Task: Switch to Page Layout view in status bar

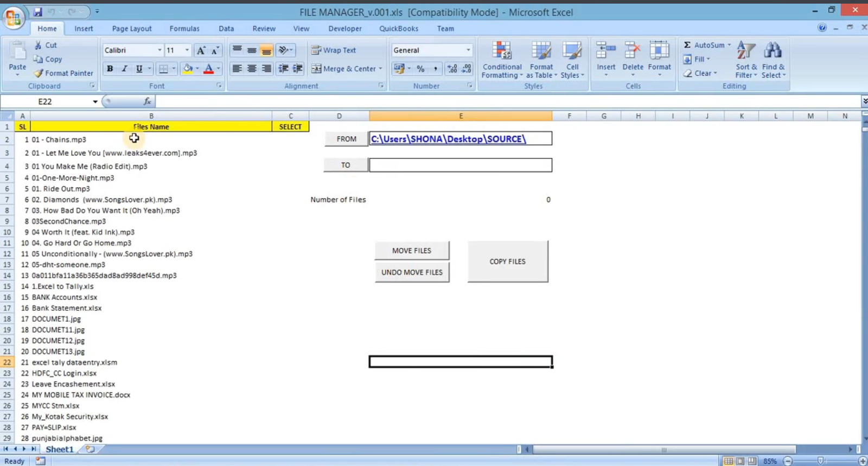Action: [x=740, y=461]
